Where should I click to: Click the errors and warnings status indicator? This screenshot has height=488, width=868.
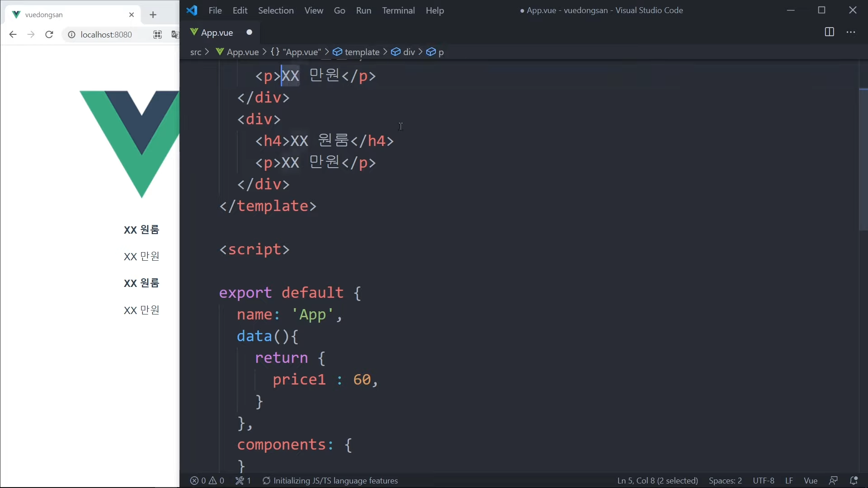(207, 480)
